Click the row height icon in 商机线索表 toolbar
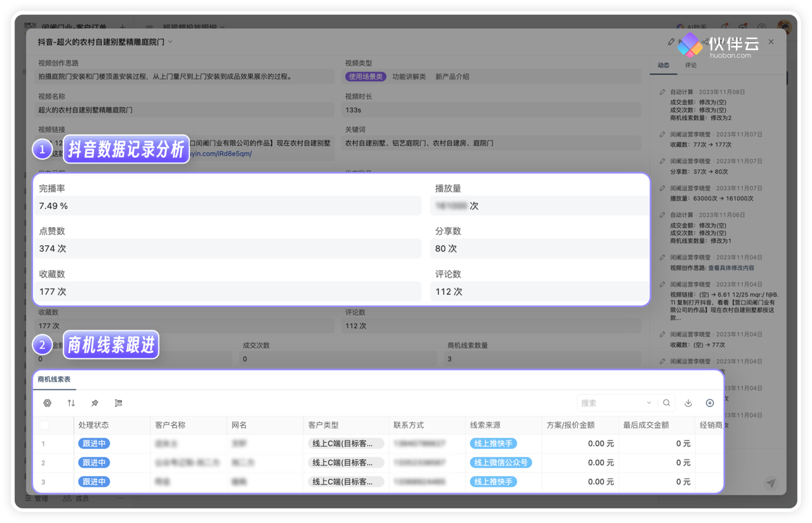Viewport: 812px width, 523px height. point(118,403)
